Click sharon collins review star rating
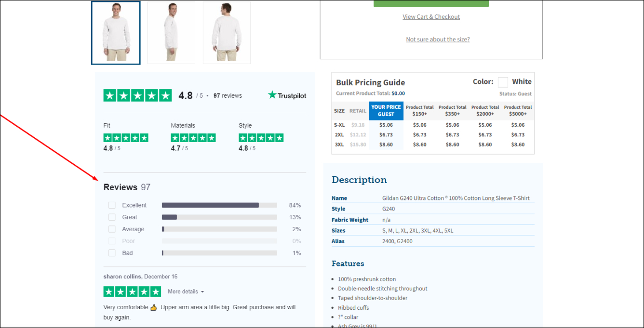Image resolution: width=644 pixels, height=328 pixels. coord(133,291)
